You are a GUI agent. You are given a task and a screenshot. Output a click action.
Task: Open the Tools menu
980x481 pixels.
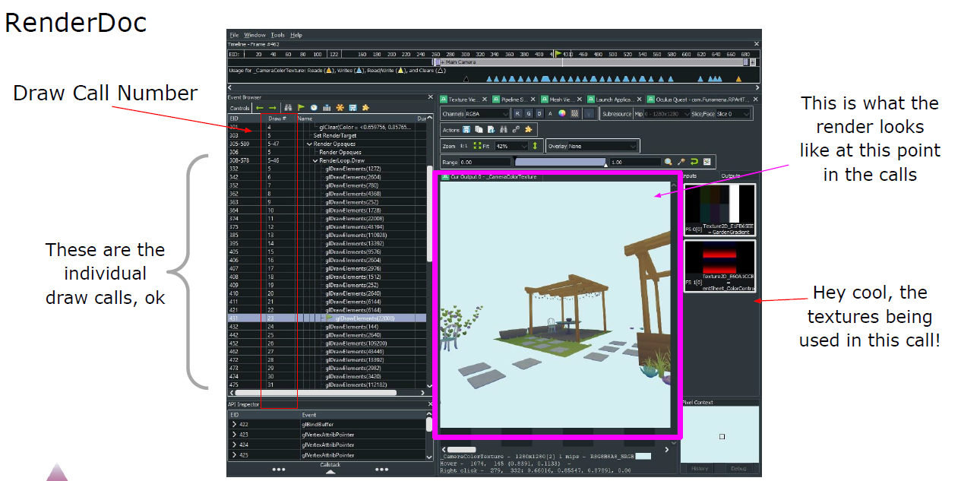point(278,35)
